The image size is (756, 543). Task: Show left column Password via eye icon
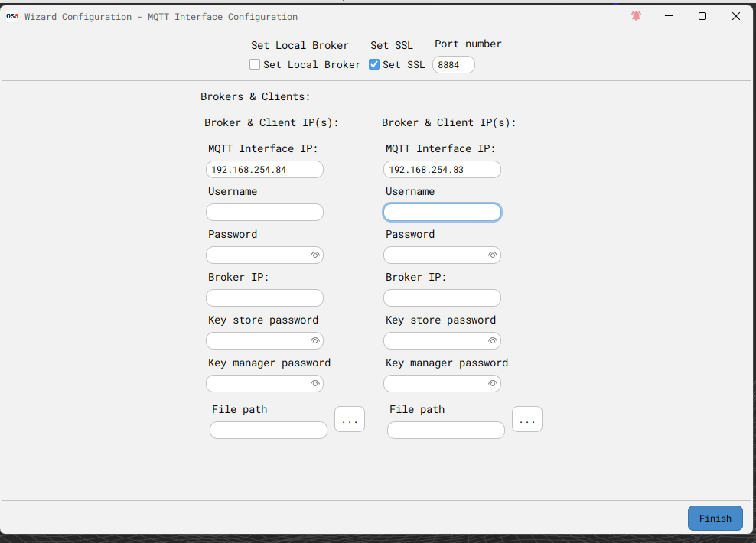point(314,255)
